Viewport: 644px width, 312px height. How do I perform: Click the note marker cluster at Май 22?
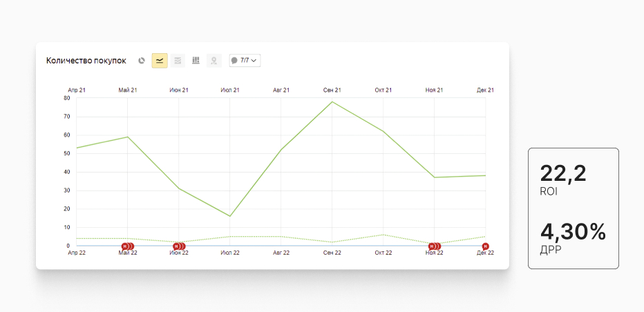click(x=128, y=246)
